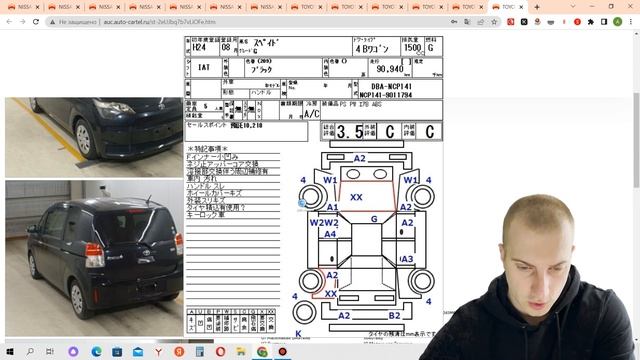Share this page from address bar
Image resolution: width=640 pixels, height=360 pixels.
[481, 22]
